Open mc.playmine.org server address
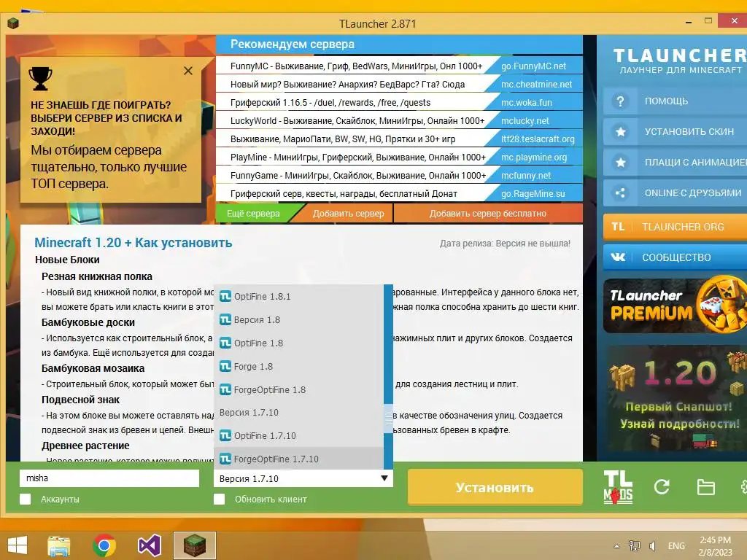 coord(534,157)
